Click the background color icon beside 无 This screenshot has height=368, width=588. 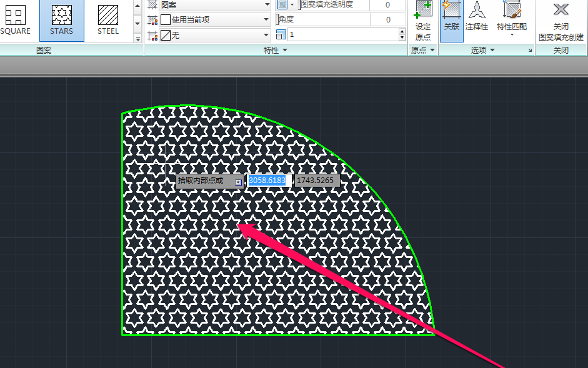(152, 36)
